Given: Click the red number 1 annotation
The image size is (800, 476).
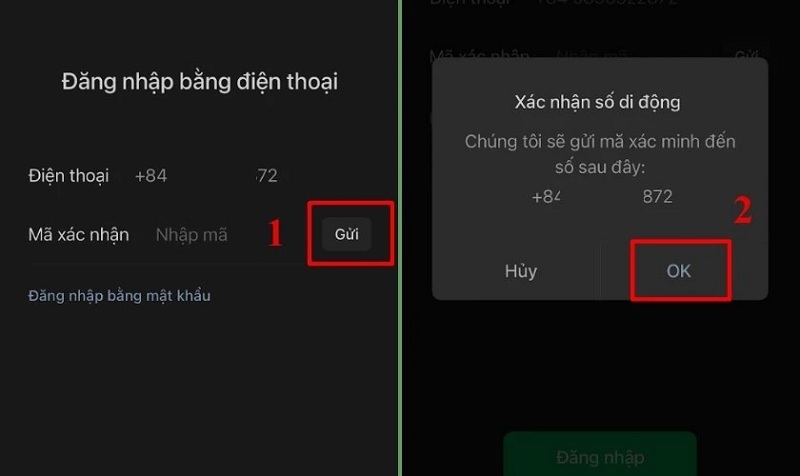Looking at the screenshot, I should coord(275,233).
